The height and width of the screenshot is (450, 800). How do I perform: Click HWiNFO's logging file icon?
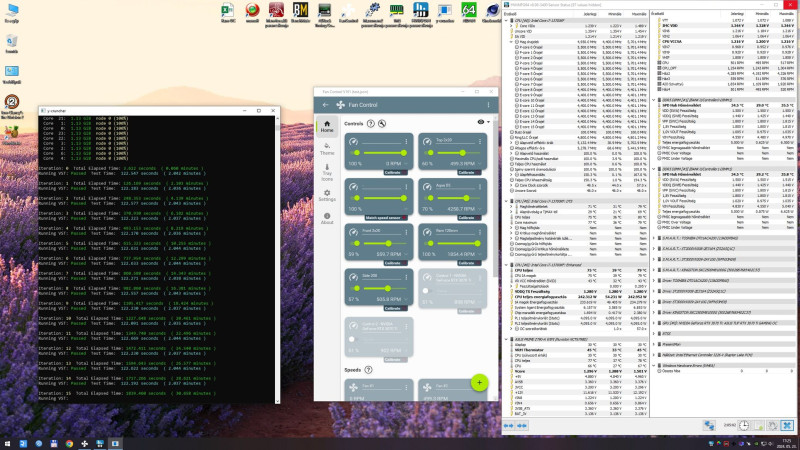pyautogui.click(x=759, y=426)
